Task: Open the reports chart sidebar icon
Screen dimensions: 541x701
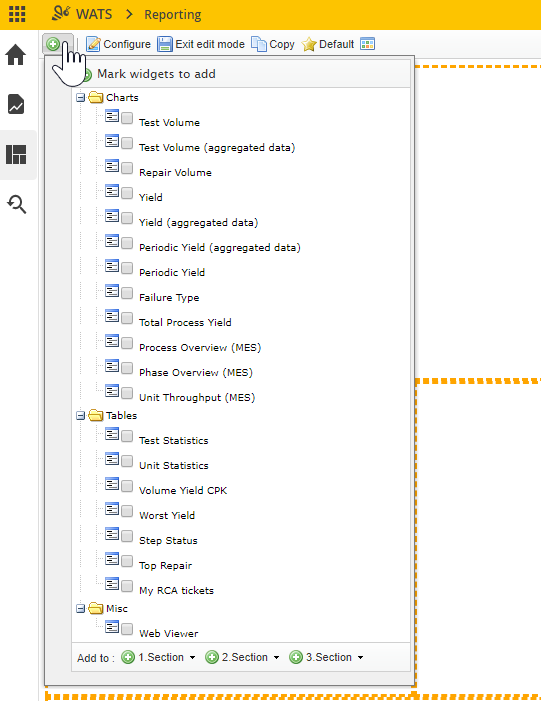Action: (x=16, y=104)
